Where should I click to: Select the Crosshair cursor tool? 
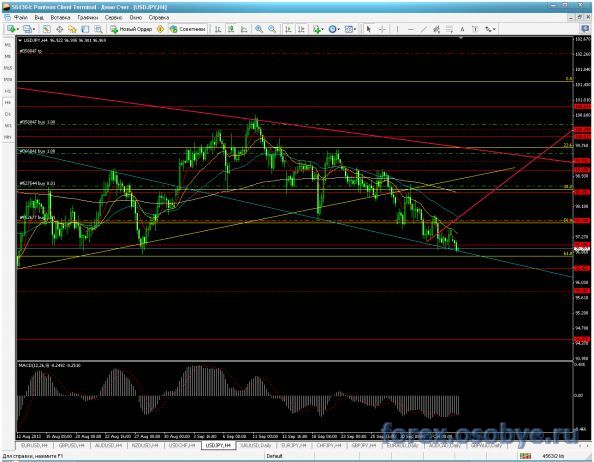pos(382,29)
